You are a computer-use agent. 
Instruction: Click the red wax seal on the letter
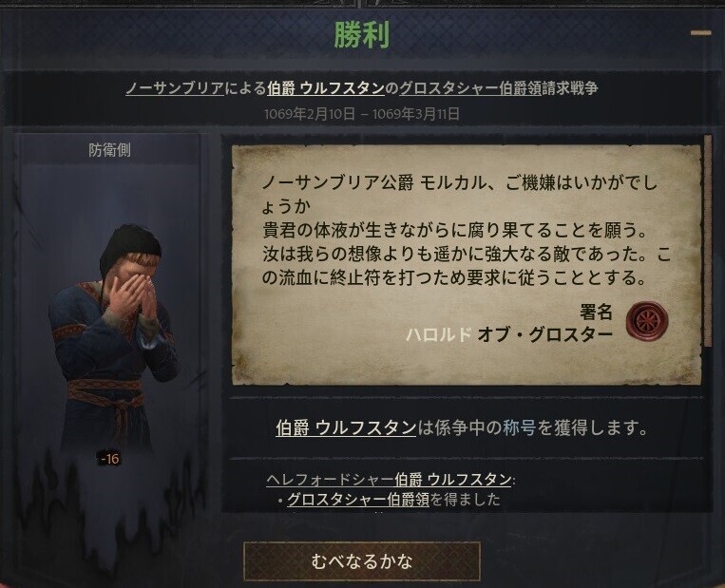point(647,320)
